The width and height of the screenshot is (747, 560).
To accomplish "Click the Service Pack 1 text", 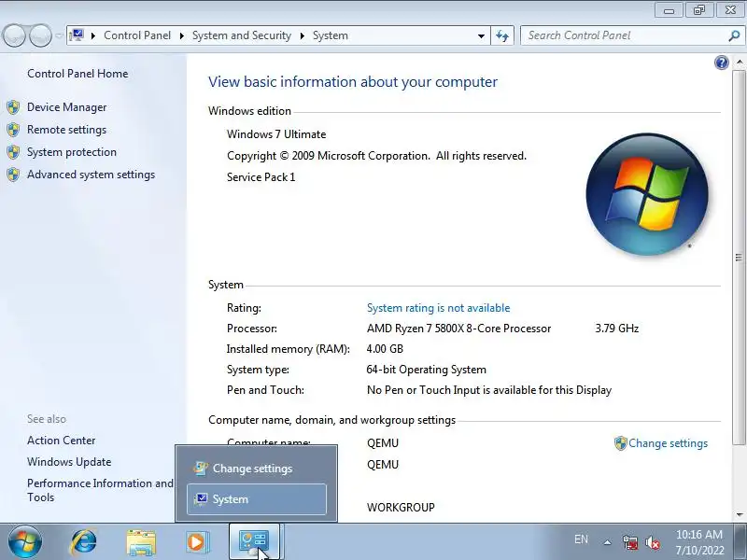I will [261, 177].
